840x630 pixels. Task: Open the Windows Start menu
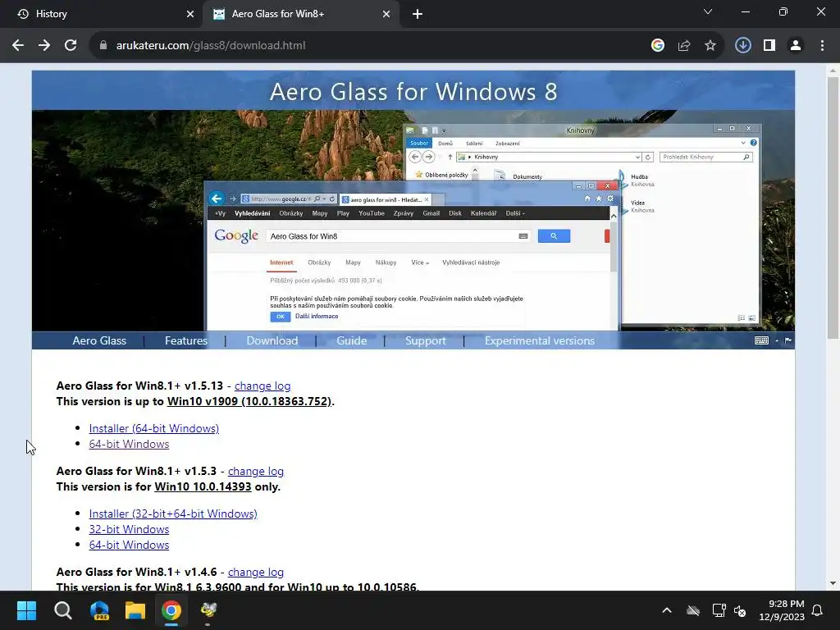coord(26,610)
